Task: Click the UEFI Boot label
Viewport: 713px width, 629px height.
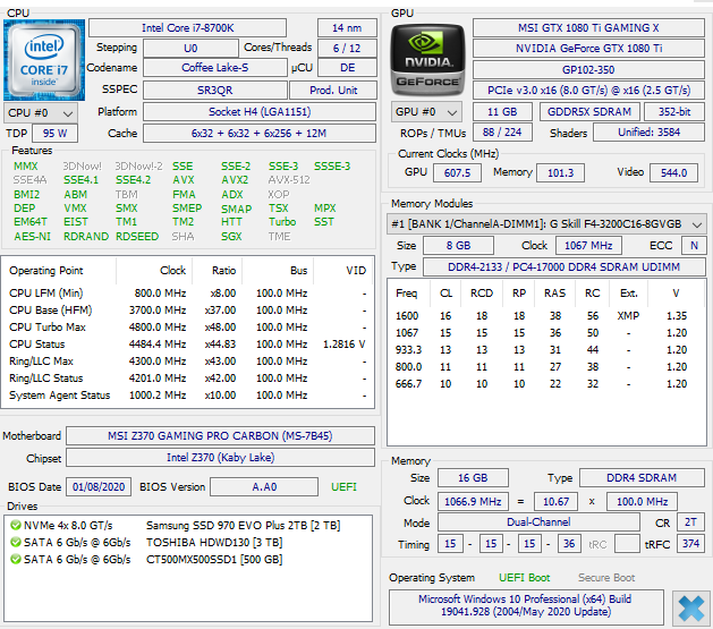Action: 524,578
